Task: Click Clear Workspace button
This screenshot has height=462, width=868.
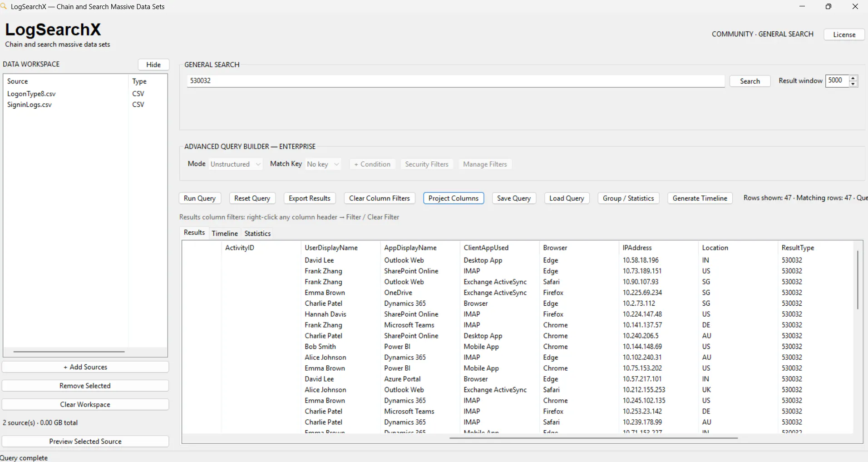Action: pyautogui.click(x=85, y=404)
